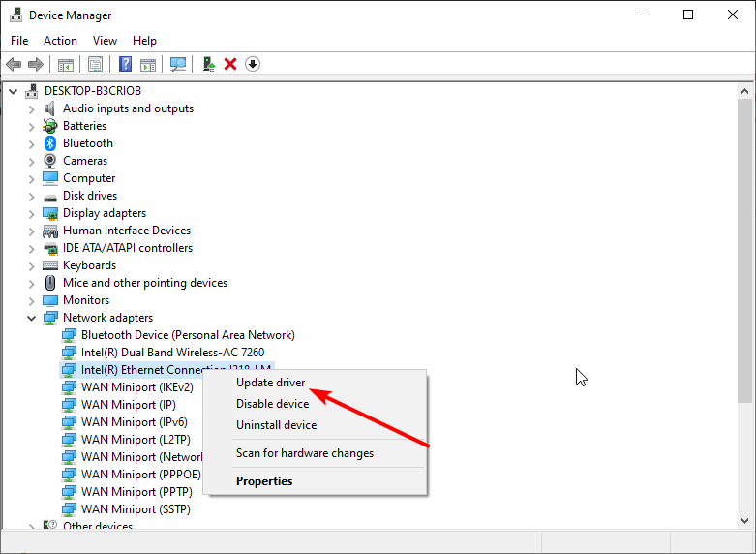The height and width of the screenshot is (554, 756).
Task: Click the Computer category monitor icon
Action: tap(50, 178)
